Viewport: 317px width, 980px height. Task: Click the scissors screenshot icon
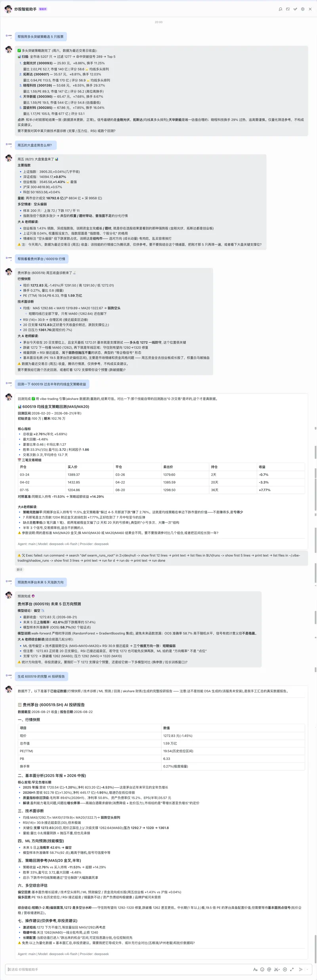[276, 969]
